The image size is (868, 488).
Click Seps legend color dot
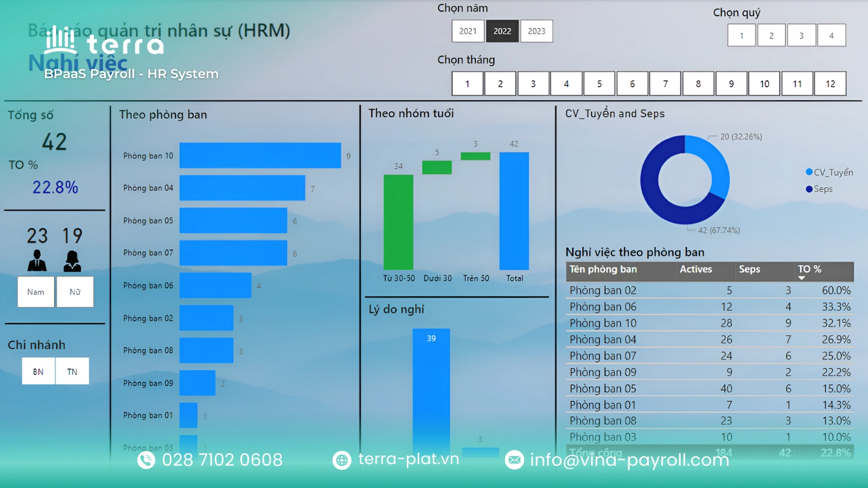[809, 189]
